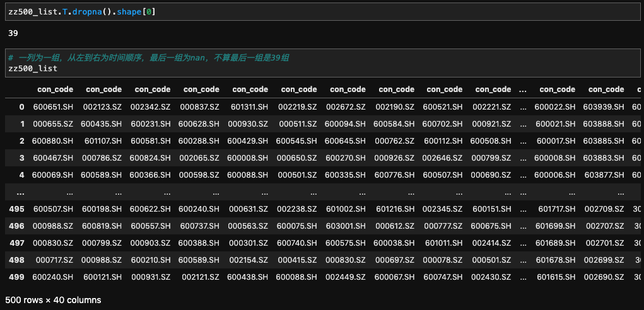Click the cell 000655.SZ
The height and width of the screenshot is (310, 644).
coord(54,123)
